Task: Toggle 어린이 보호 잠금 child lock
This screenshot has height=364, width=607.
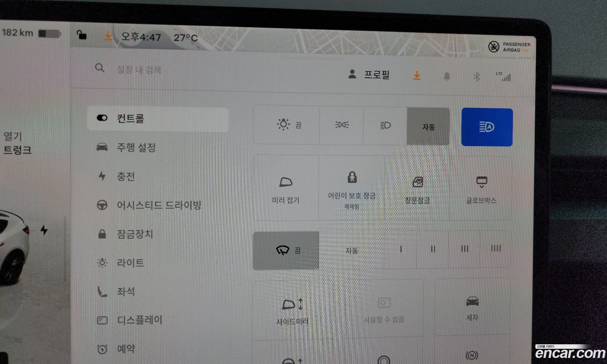Action: click(x=352, y=189)
